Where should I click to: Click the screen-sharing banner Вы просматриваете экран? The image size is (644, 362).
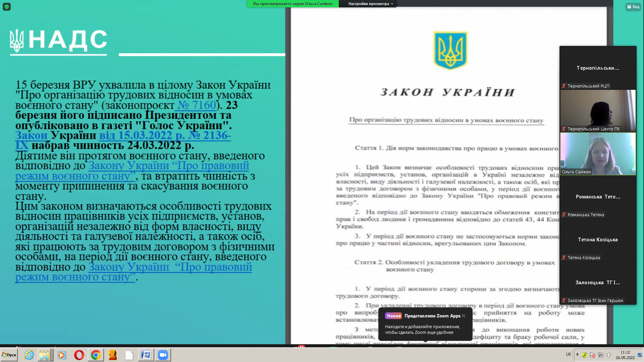tap(293, 4)
